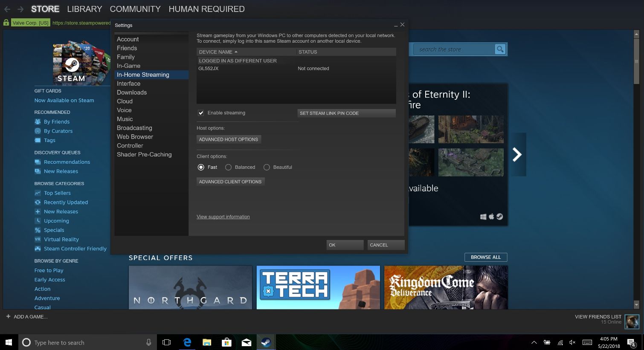Open the Human Required profile tab
The image size is (644, 350).
coord(206,9)
